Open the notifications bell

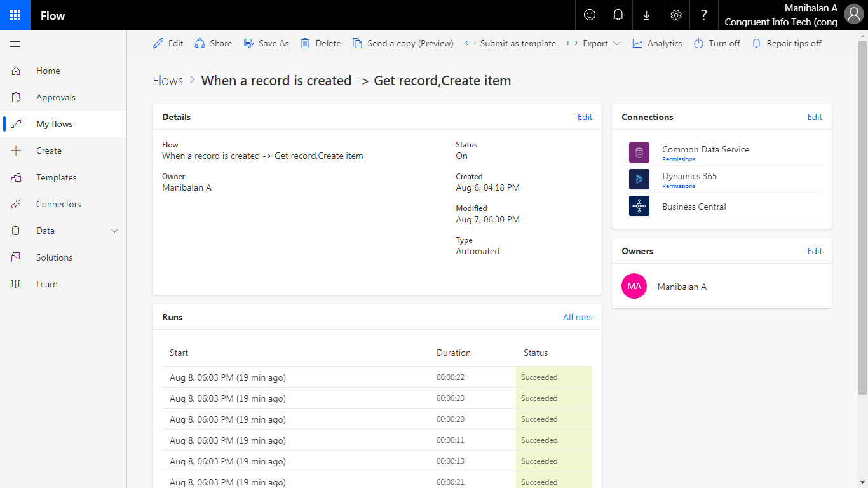pos(618,15)
